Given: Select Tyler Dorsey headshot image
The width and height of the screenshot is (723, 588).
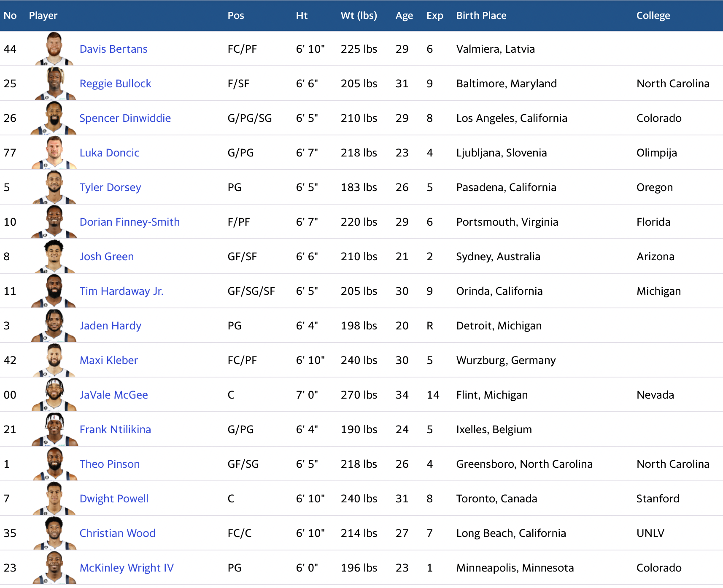Looking at the screenshot, I should (x=54, y=187).
